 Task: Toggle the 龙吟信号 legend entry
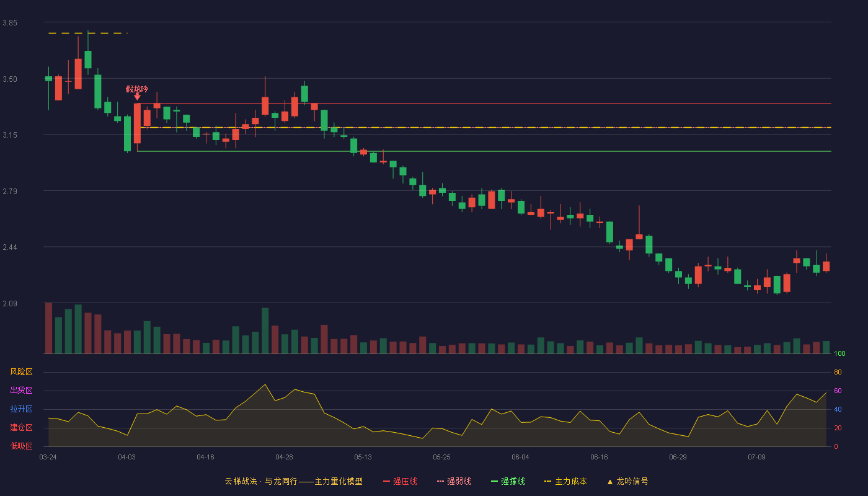point(627,481)
